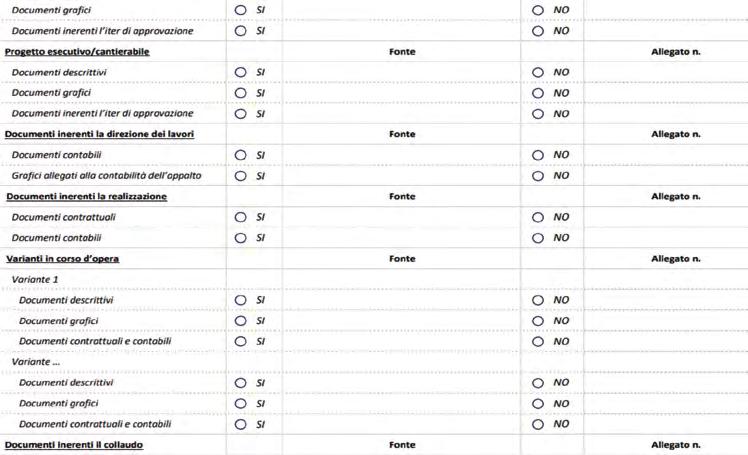The height and width of the screenshot is (455, 748).
Task: Choose SI for Documenti contrattuali
Action: click(x=241, y=217)
